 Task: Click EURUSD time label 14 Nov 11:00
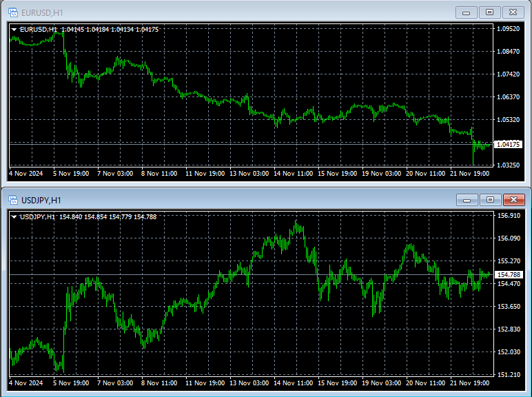[293, 174]
